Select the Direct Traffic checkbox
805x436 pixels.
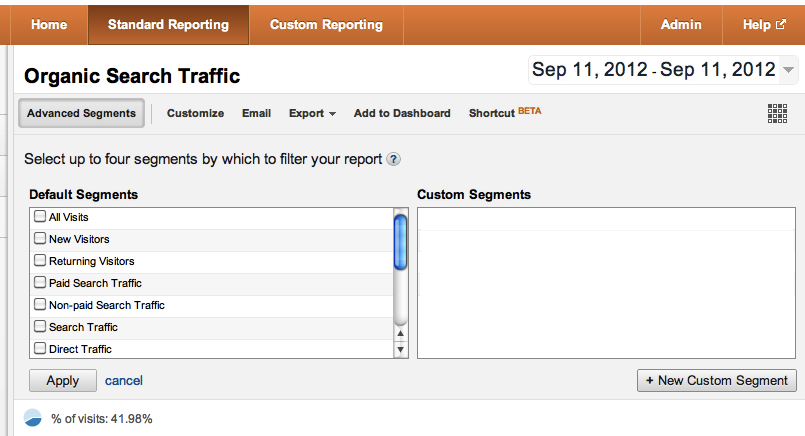(40, 348)
